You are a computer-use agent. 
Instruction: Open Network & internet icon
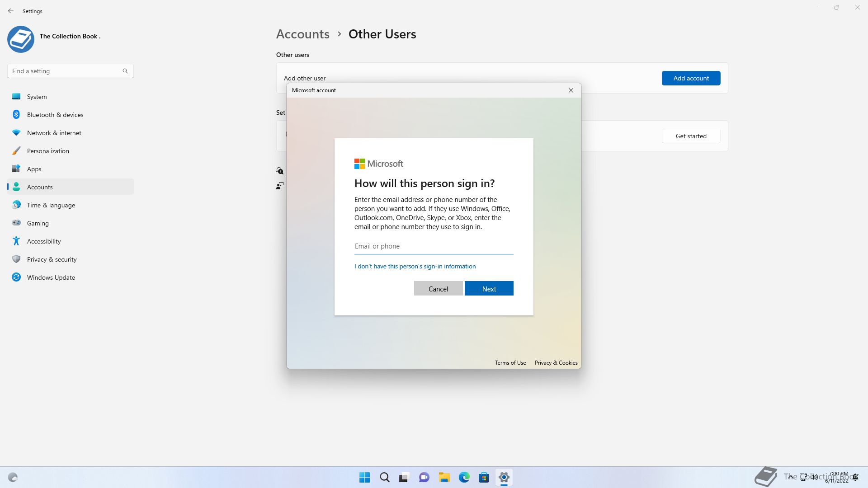16,132
